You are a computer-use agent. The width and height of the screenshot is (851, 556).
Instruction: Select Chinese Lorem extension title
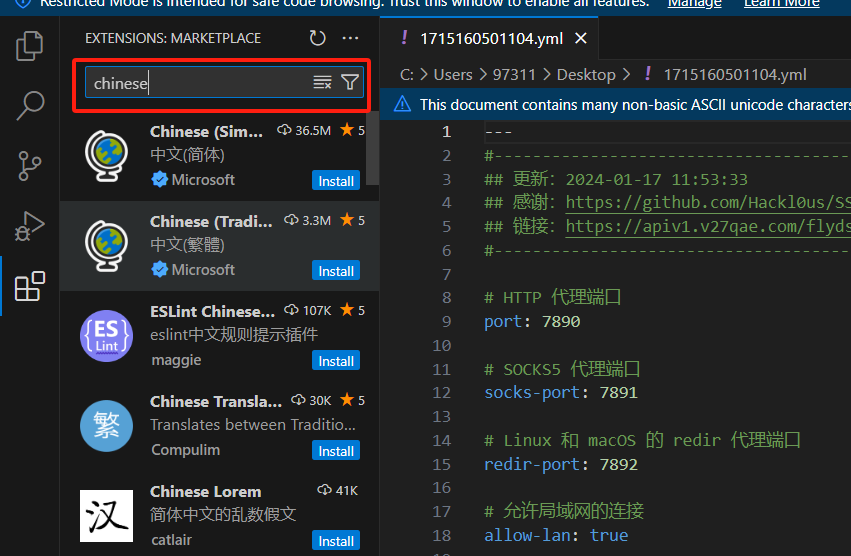pyautogui.click(x=206, y=492)
